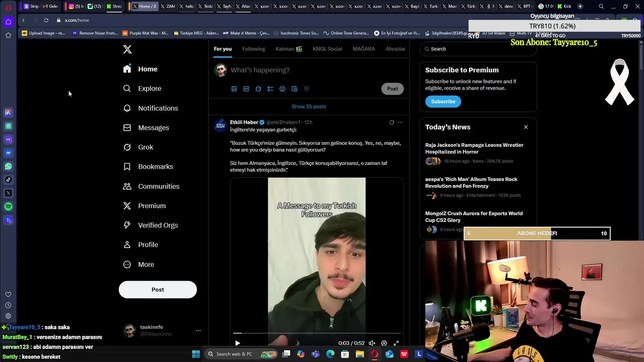Open Opera home sidebar icon

point(8,22)
